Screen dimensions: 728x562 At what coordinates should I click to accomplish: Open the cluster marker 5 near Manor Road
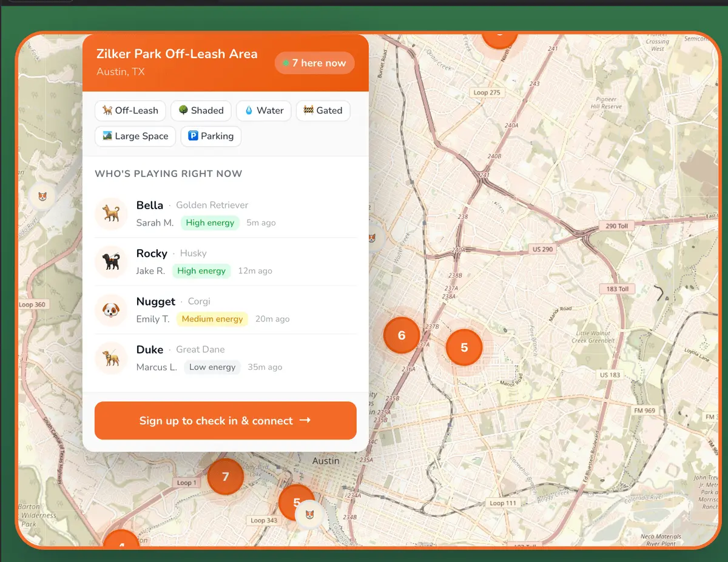click(464, 347)
